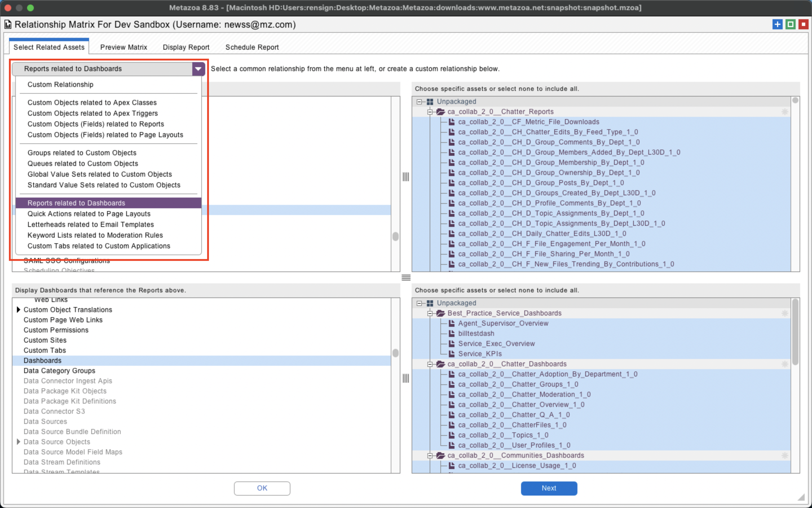
Task: Click the asterisk icon on Communities_Dashboards row
Action: coord(785,456)
